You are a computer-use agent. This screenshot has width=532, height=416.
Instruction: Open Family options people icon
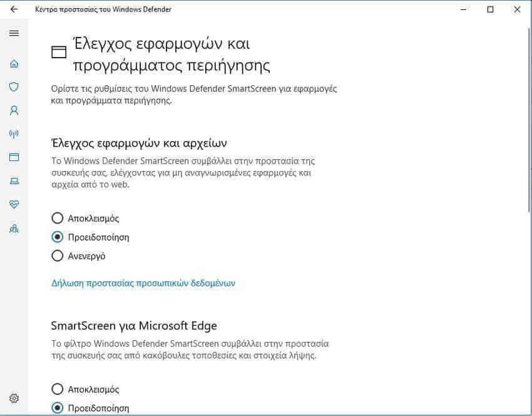point(14,229)
